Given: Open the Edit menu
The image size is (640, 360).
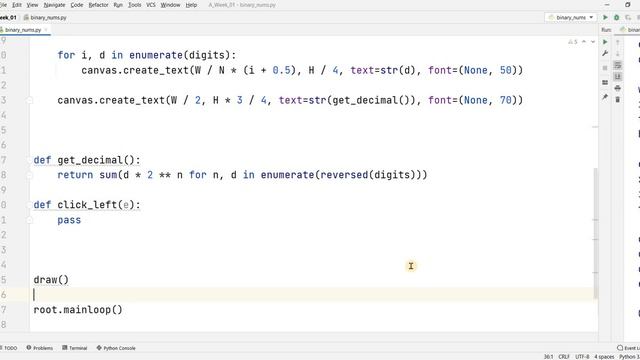Looking at the screenshot, I should [17, 5].
